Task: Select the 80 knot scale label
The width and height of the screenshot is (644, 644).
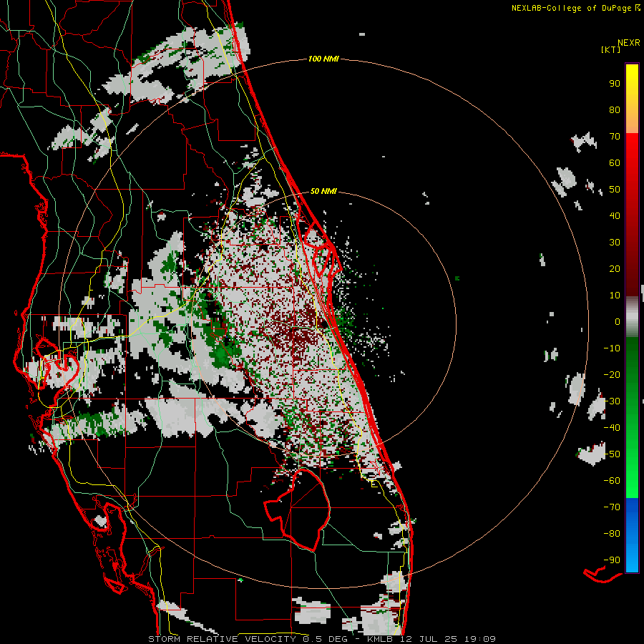Action: click(615, 109)
